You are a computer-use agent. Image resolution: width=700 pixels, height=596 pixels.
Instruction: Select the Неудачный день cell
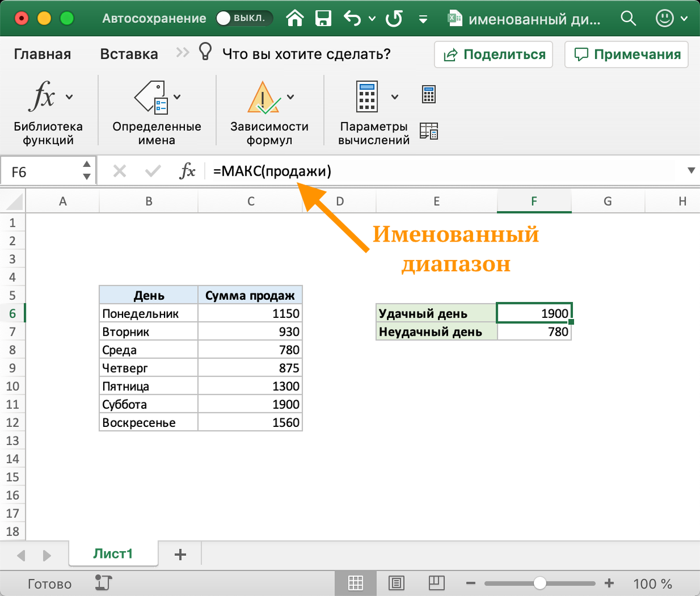436,331
